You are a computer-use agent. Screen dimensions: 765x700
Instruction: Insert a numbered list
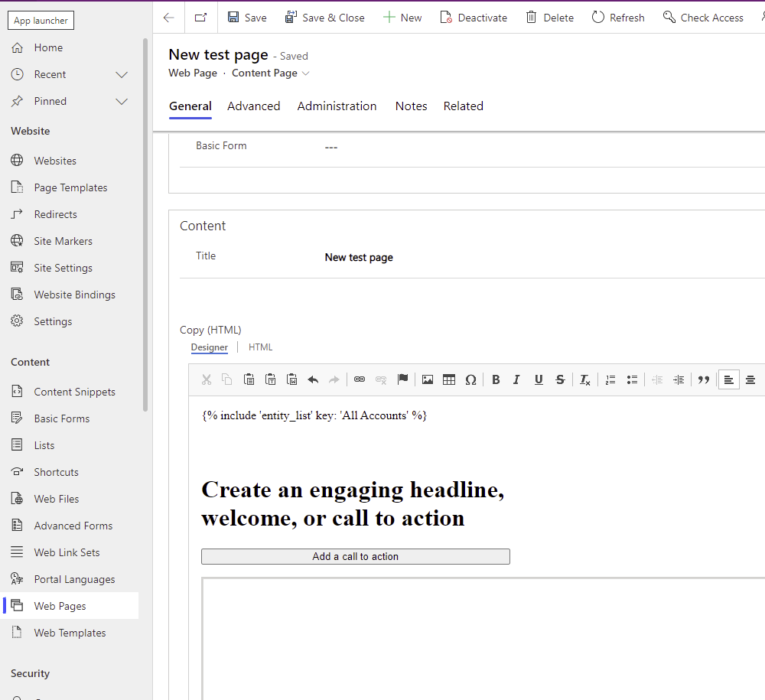pos(610,379)
